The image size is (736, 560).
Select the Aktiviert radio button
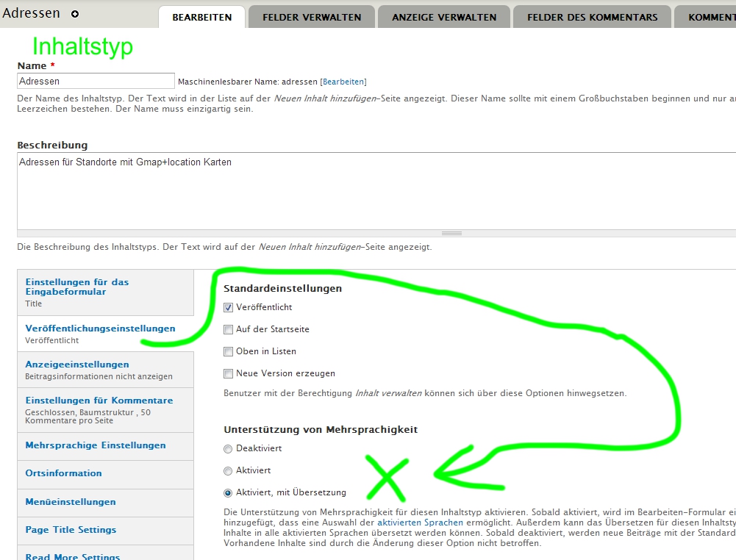[228, 470]
